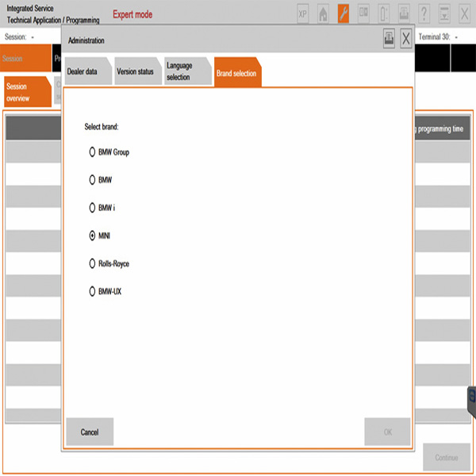Open help with the question mark icon
The height and width of the screenshot is (476, 476).
tap(424, 13)
